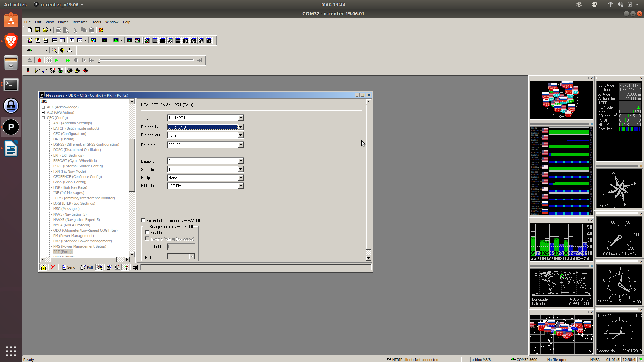Image resolution: width=644 pixels, height=362 pixels.
Task: Click the Print icon in main toolbar
Action: [x=58, y=30]
